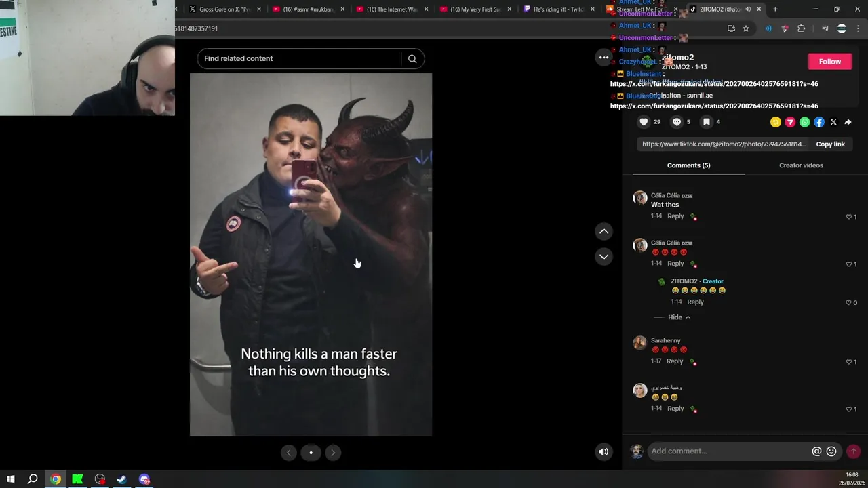Open Steam from taskbar
Image resolution: width=868 pixels, height=488 pixels.
pyautogui.click(x=122, y=479)
